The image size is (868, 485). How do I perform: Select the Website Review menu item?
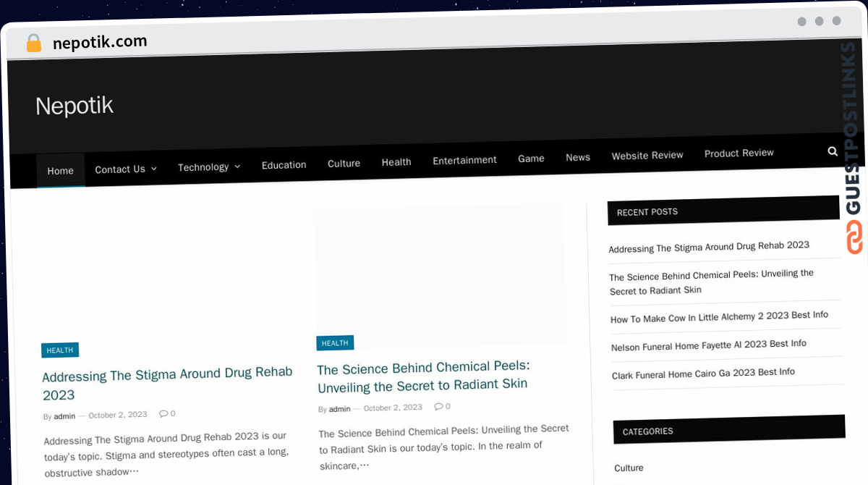(647, 155)
